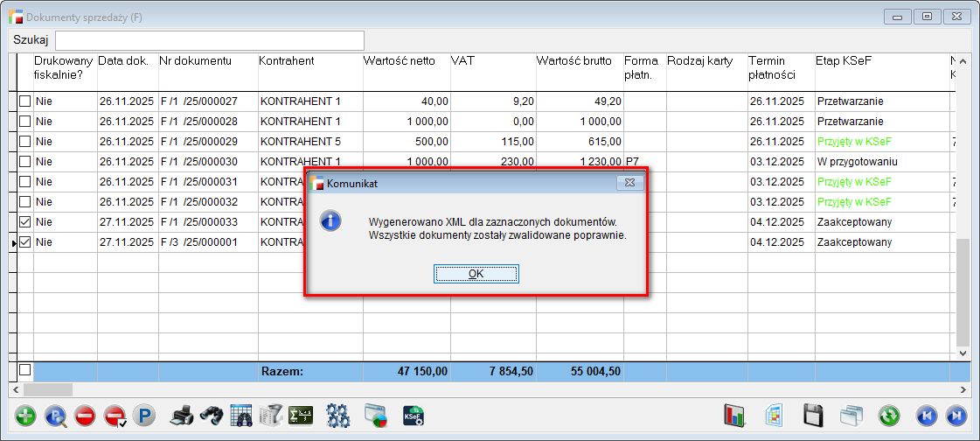Viewport: 980px width, 441px height.
Task: Click the horizontal scrollbar right arrow
Action: click(964, 389)
